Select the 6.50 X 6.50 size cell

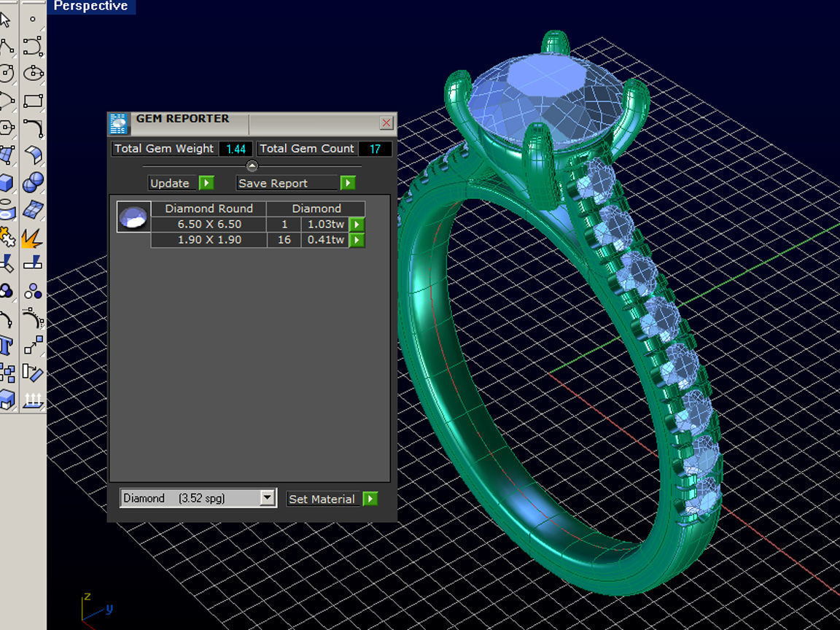[x=209, y=225]
